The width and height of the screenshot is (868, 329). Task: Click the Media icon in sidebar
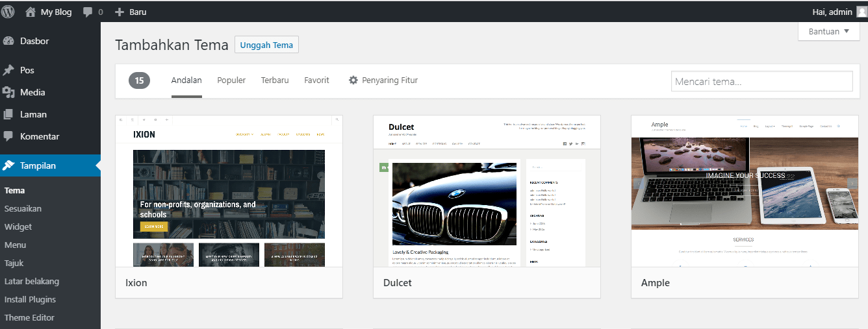tap(8, 92)
